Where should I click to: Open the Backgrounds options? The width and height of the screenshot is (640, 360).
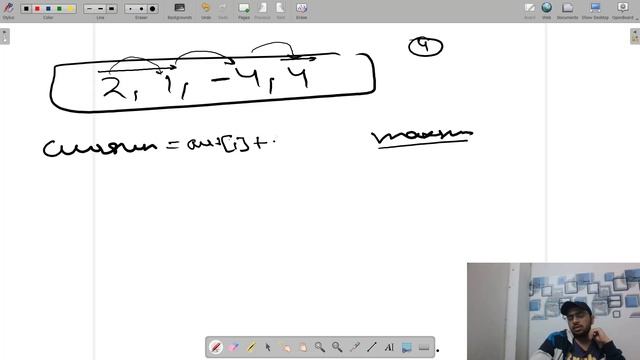click(180, 10)
